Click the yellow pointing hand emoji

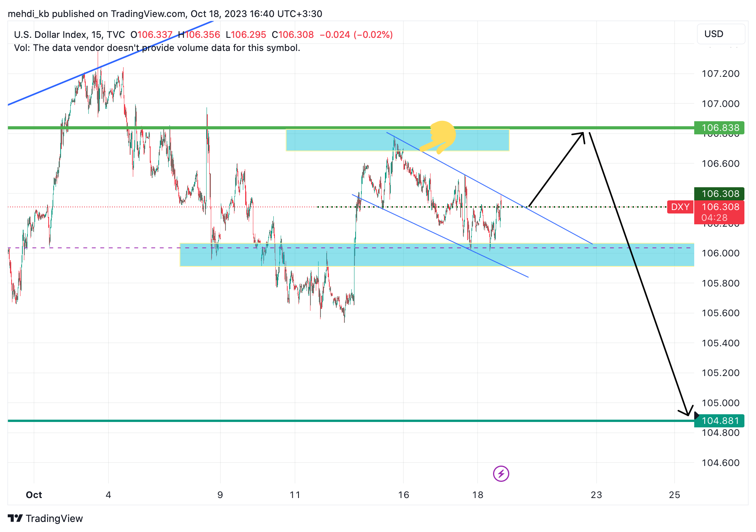point(439,137)
